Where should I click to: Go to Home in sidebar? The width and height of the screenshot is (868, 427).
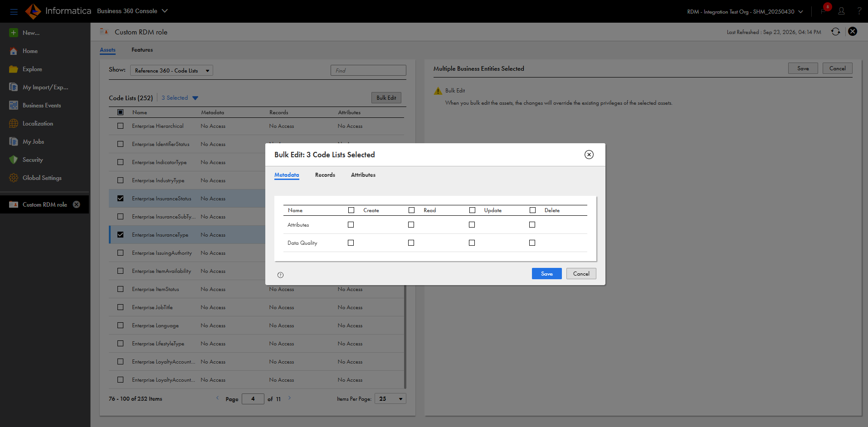coord(30,51)
